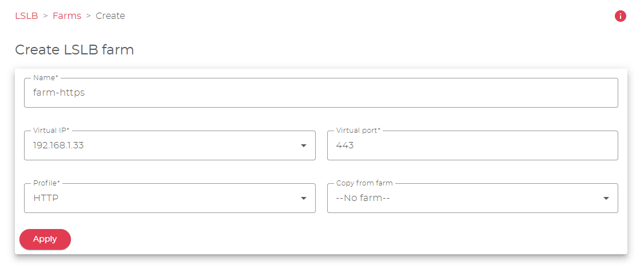
Task: Click separator chevron between LSLB and Farms
Action: tap(45, 16)
